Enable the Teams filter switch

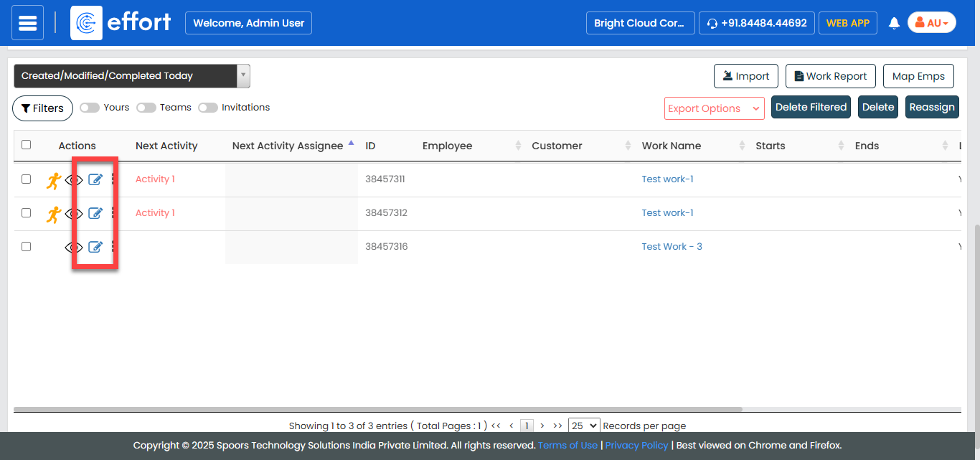pyautogui.click(x=146, y=108)
